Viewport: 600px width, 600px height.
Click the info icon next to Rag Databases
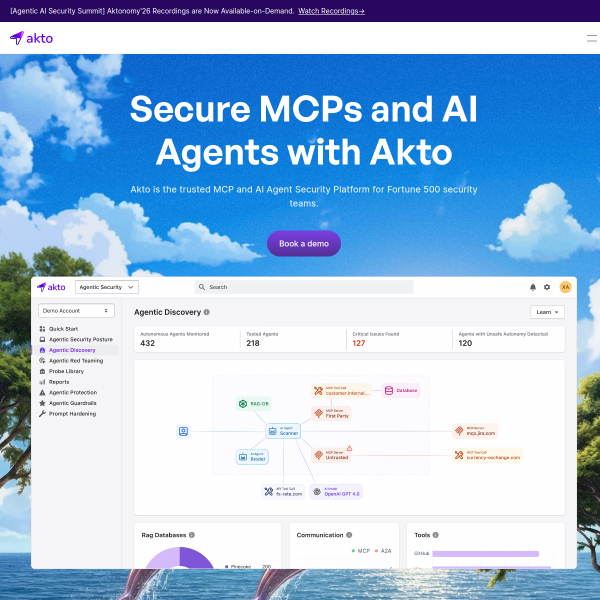[x=192, y=535]
